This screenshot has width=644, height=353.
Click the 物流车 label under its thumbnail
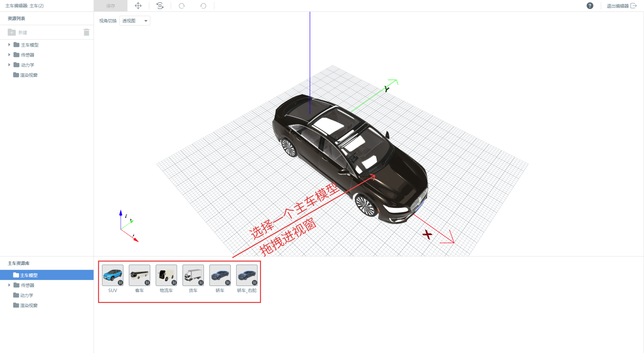(166, 290)
